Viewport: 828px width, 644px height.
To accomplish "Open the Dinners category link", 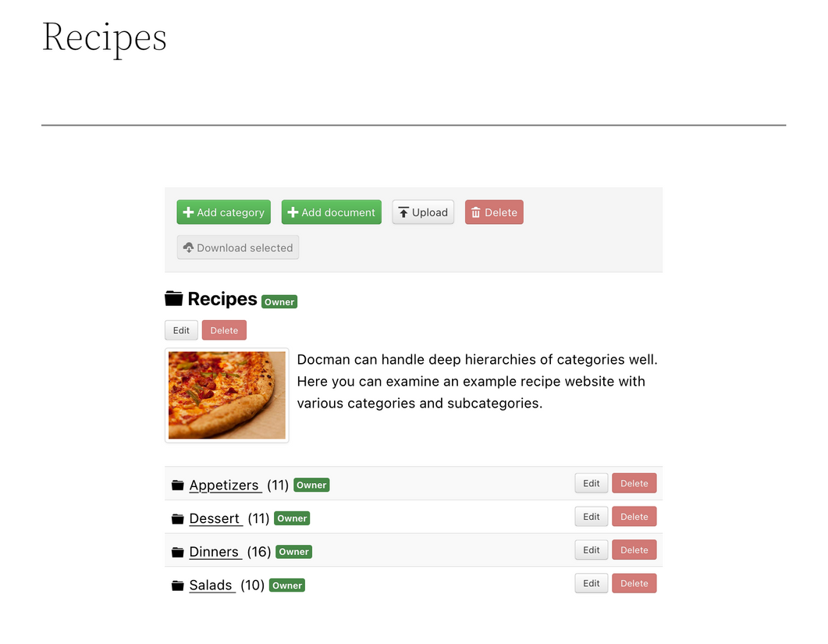I will (214, 552).
